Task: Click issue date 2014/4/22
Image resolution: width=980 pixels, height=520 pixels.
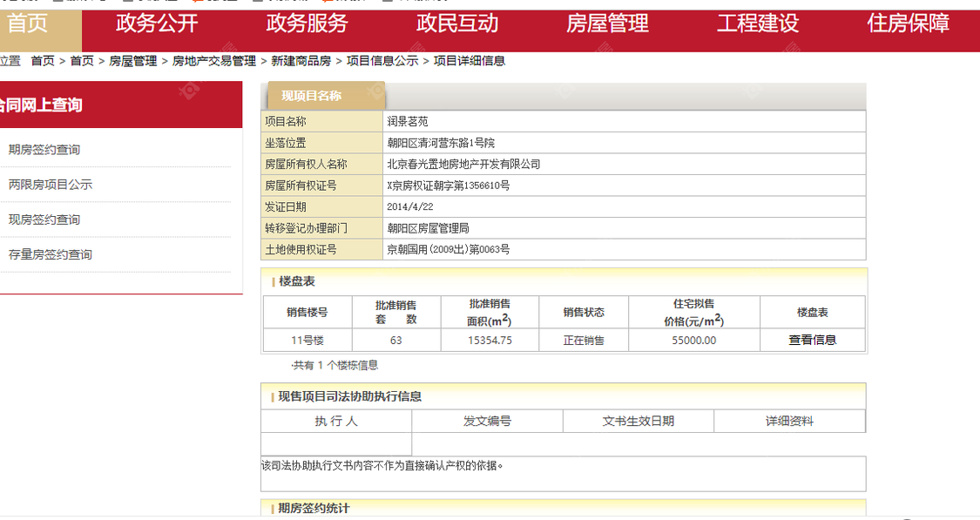Action: [410, 207]
